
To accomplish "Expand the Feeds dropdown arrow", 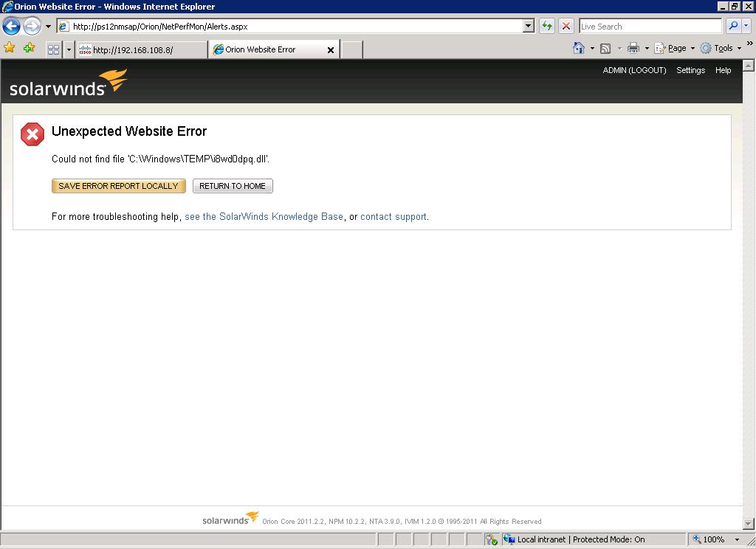I will click(619, 48).
